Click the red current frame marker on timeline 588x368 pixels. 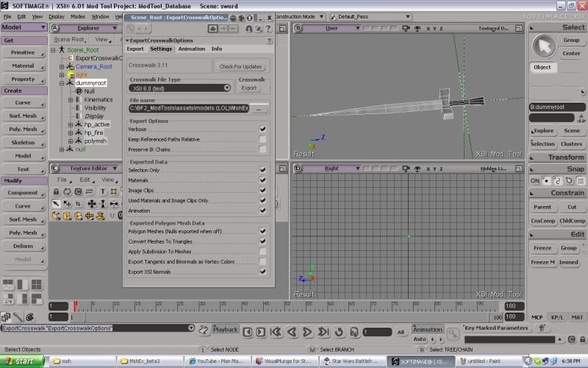(x=75, y=306)
